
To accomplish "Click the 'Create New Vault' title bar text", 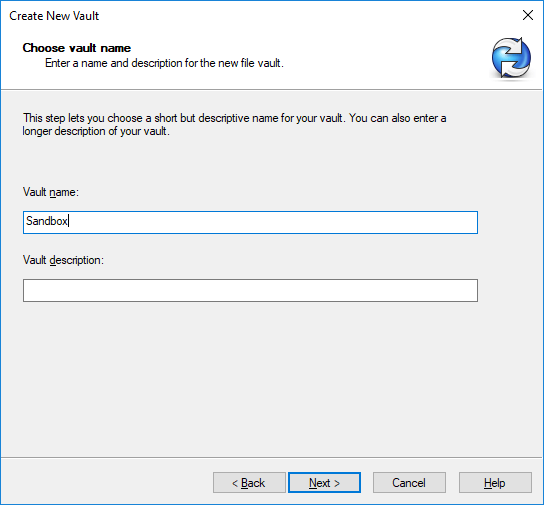I will point(54,16).
